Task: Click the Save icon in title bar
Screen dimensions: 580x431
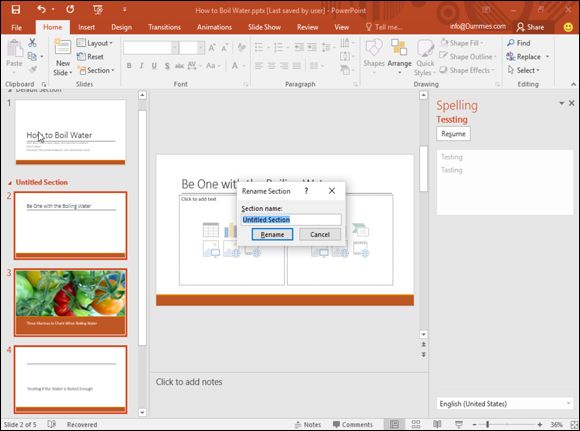Action: click(16, 9)
